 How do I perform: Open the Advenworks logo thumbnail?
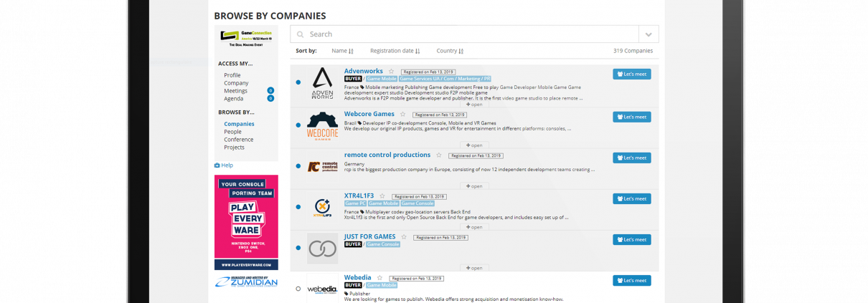(322, 84)
